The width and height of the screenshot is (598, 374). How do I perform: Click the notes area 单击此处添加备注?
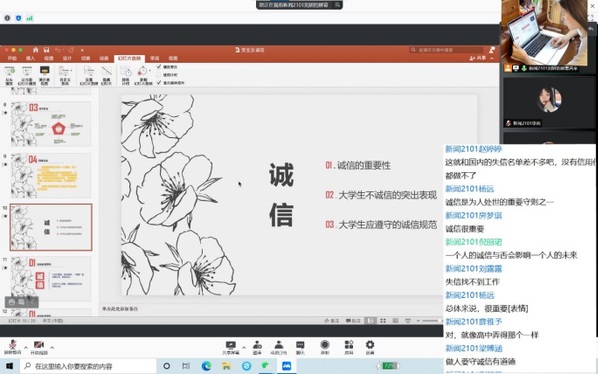[120, 309]
